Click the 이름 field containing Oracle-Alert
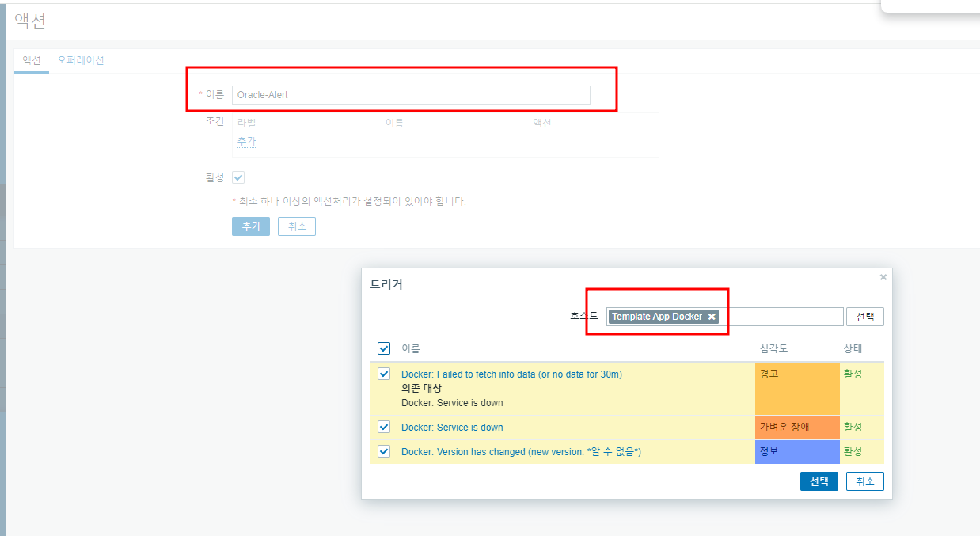Screen dimensions: 980x536 point(411,95)
